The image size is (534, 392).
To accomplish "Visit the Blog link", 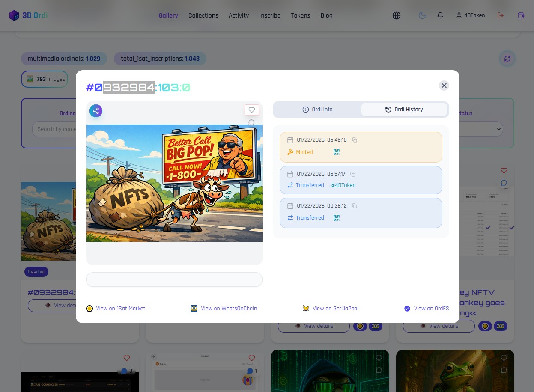I will pos(326,15).
